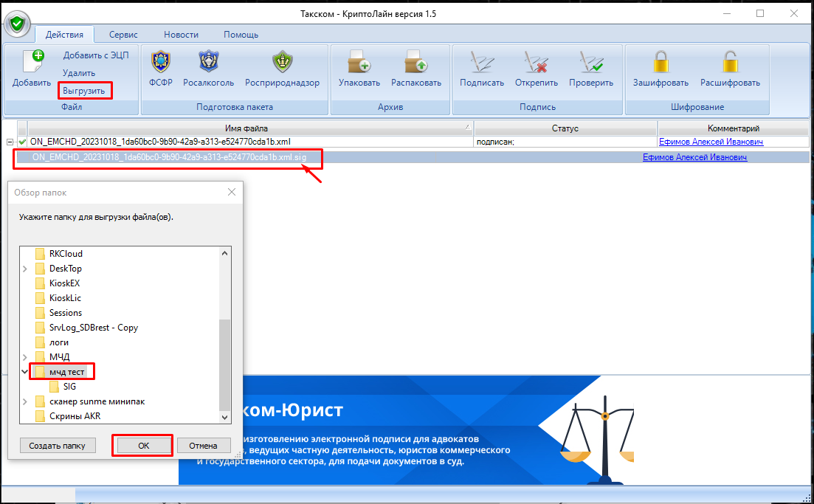Click the Подписать signature icon
This screenshot has height=504, width=814.
482,62
